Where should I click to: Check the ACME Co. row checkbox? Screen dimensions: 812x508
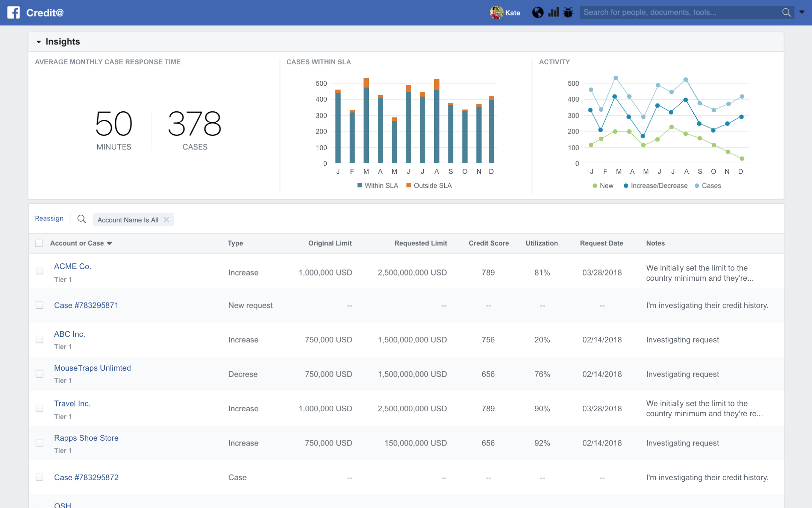click(39, 271)
